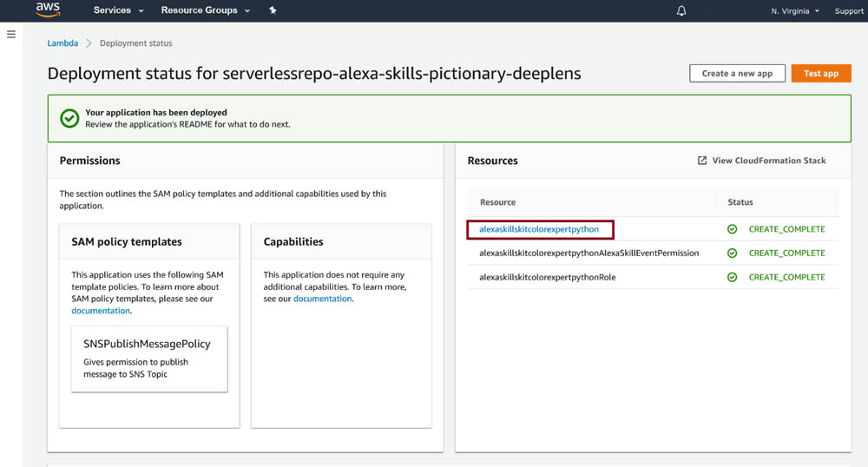
Task: Open the notifications bell
Action: pyautogui.click(x=681, y=10)
